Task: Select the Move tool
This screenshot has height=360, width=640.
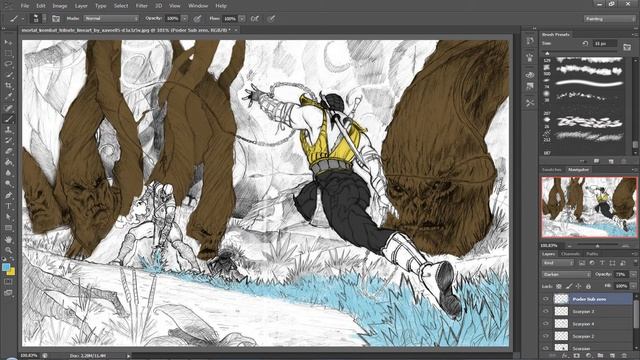Action: tap(8, 42)
